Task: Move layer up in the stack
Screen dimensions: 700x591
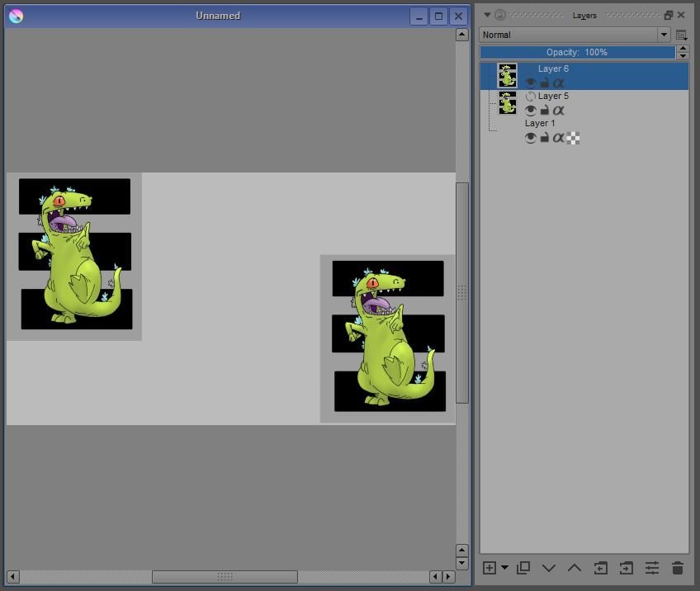Action: point(574,568)
